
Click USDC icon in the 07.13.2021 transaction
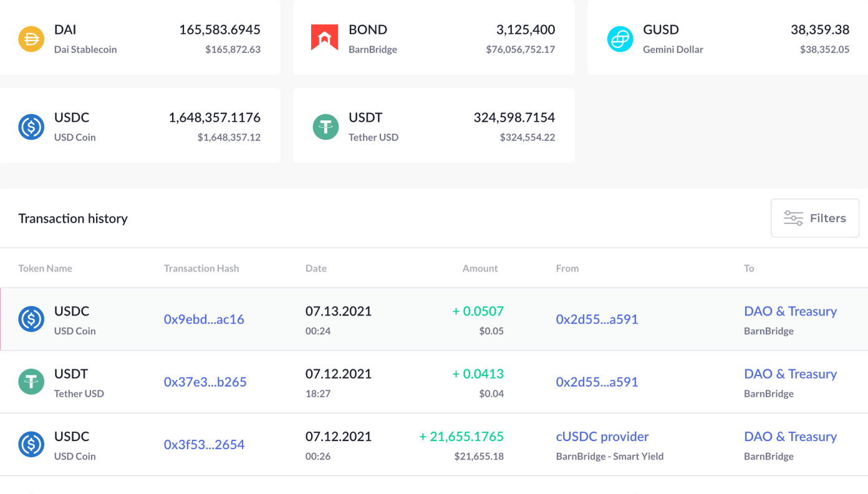[x=31, y=319]
